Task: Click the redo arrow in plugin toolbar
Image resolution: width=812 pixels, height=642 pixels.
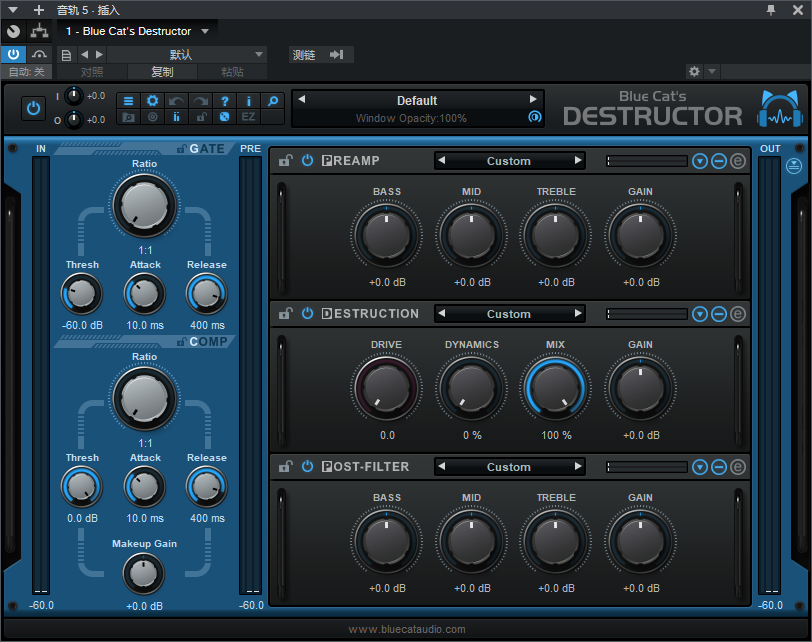Action: tap(200, 101)
